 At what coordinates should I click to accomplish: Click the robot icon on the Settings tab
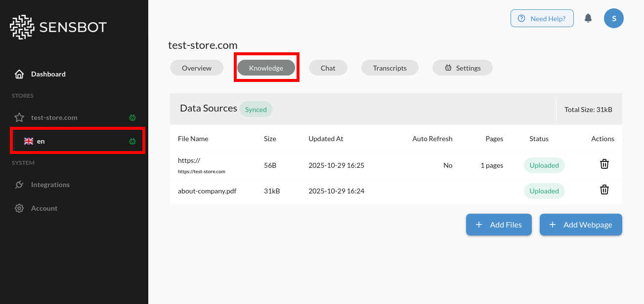tap(449, 68)
